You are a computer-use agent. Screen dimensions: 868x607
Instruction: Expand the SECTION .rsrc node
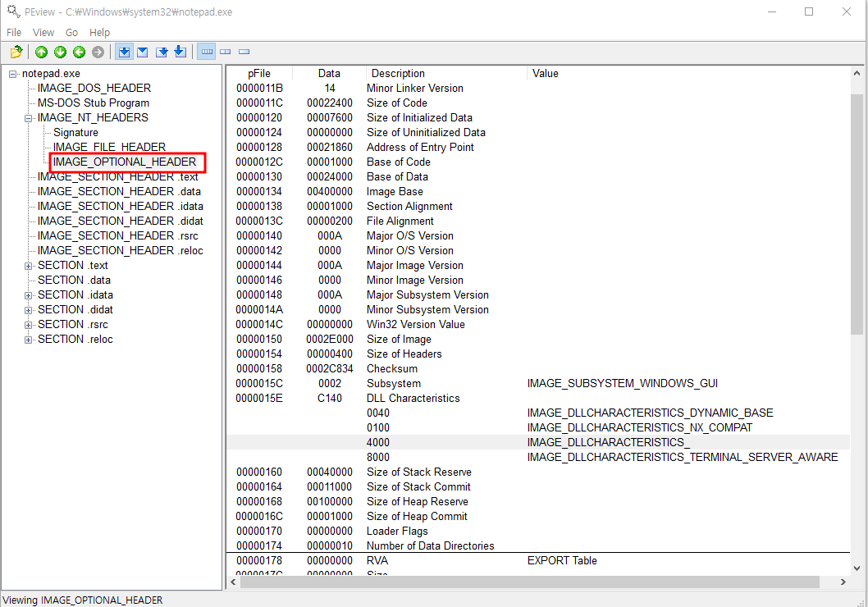[x=28, y=325]
